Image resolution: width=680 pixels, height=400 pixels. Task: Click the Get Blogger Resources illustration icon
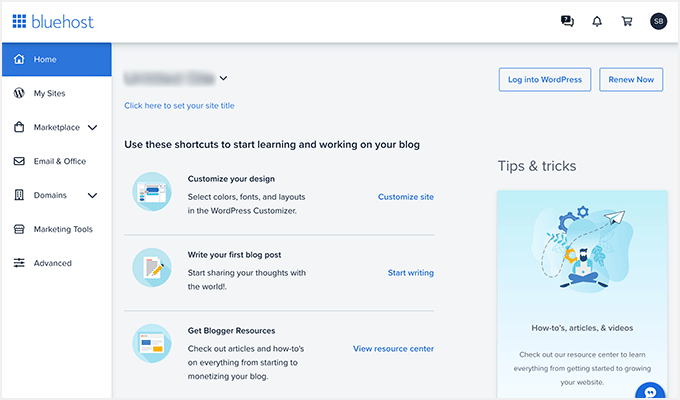click(152, 344)
